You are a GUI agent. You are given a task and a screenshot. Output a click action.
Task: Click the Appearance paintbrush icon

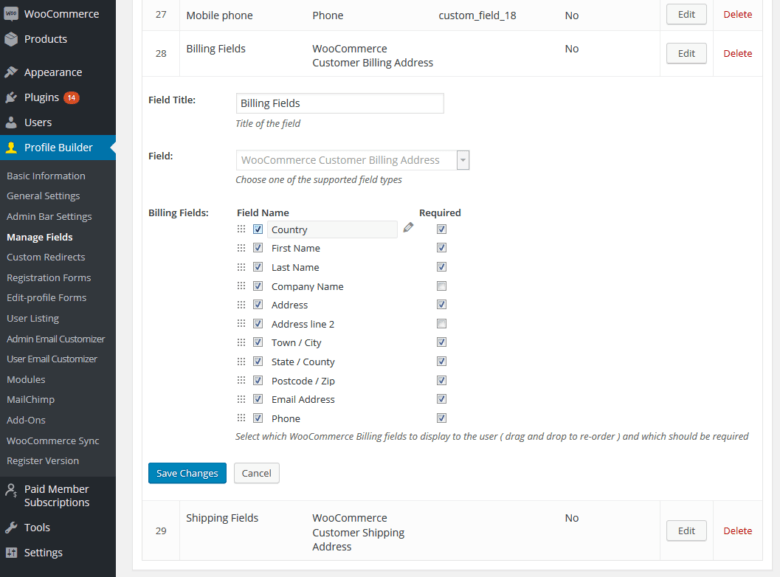(11, 72)
